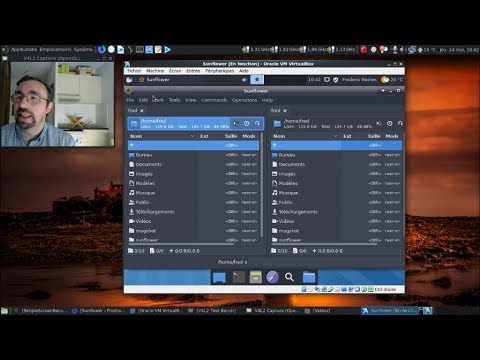Click the left pane vertical scrollbar
This screenshot has width=480, height=360.
tap(261, 185)
